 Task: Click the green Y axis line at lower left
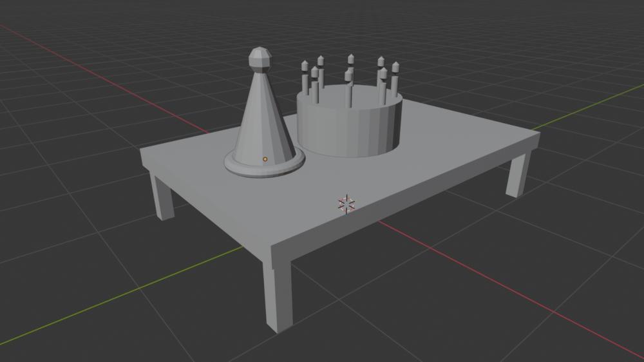(123, 294)
